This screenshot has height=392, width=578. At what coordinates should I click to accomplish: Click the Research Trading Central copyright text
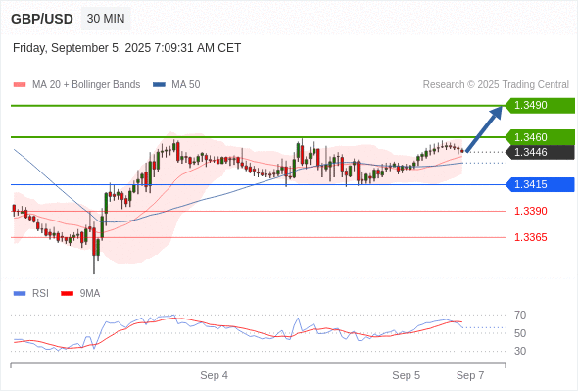[x=496, y=85]
